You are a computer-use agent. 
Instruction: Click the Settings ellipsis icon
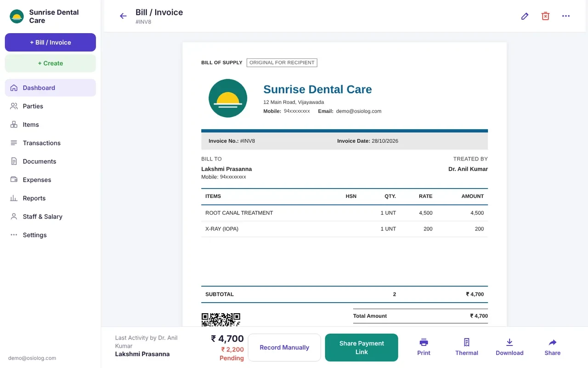[14, 235]
